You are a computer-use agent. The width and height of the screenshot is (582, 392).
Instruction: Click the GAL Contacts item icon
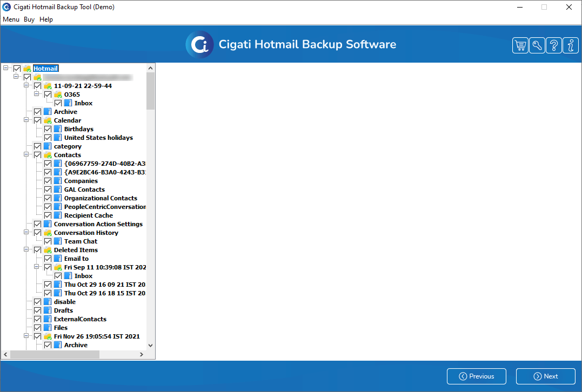coord(57,189)
